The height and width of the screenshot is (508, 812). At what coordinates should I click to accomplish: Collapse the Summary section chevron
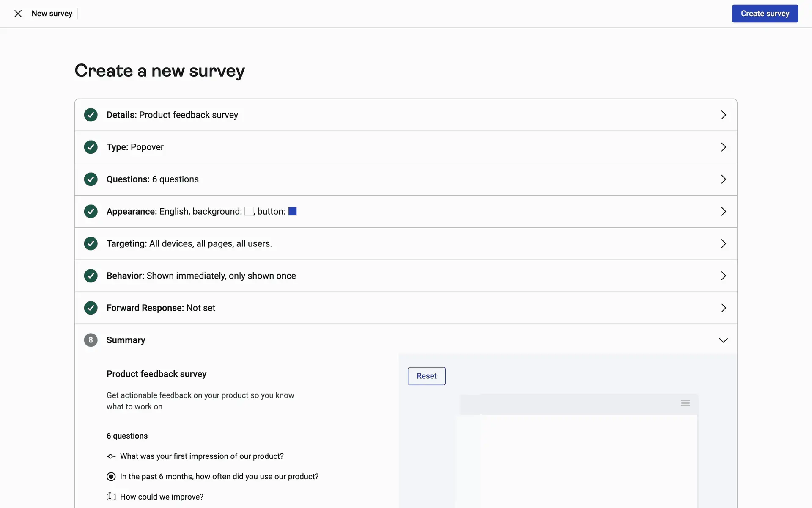[723, 340]
